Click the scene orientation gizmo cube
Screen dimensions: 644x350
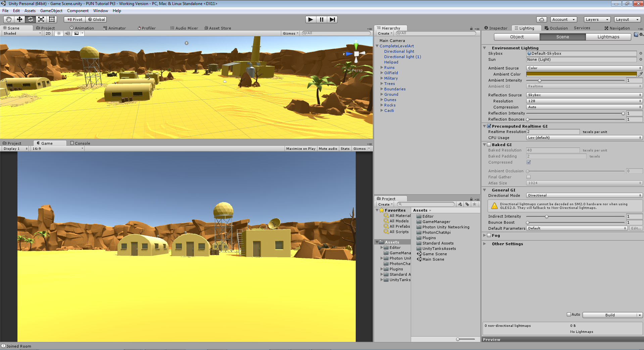click(x=356, y=54)
